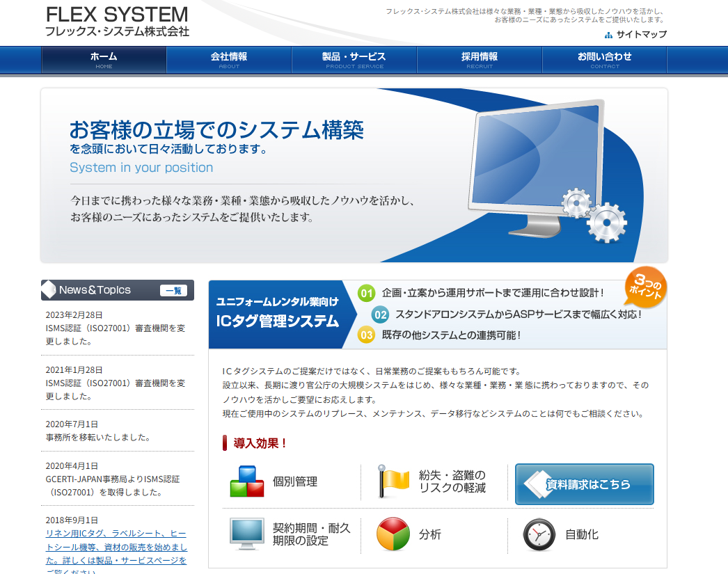Click the 自動化 label text
This screenshot has width=728, height=574.
pos(582,534)
